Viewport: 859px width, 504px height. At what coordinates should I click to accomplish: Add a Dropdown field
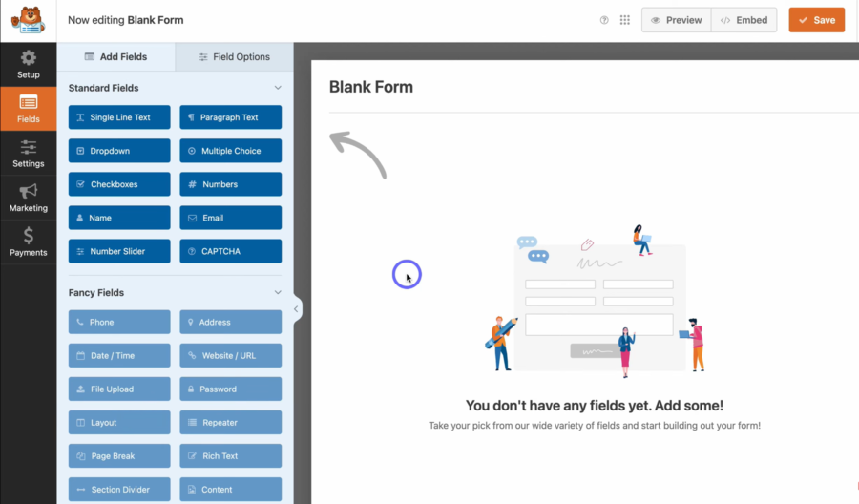(x=119, y=151)
